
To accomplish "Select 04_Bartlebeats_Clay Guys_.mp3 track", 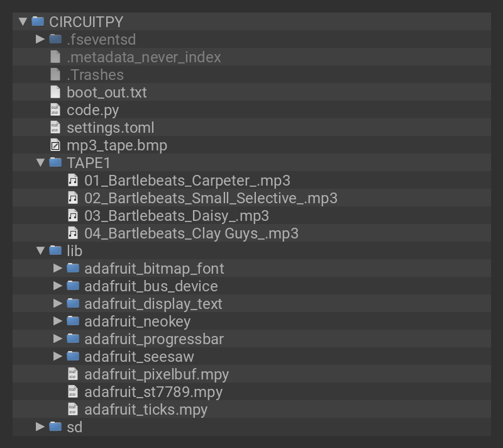I will (x=191, y=233).
